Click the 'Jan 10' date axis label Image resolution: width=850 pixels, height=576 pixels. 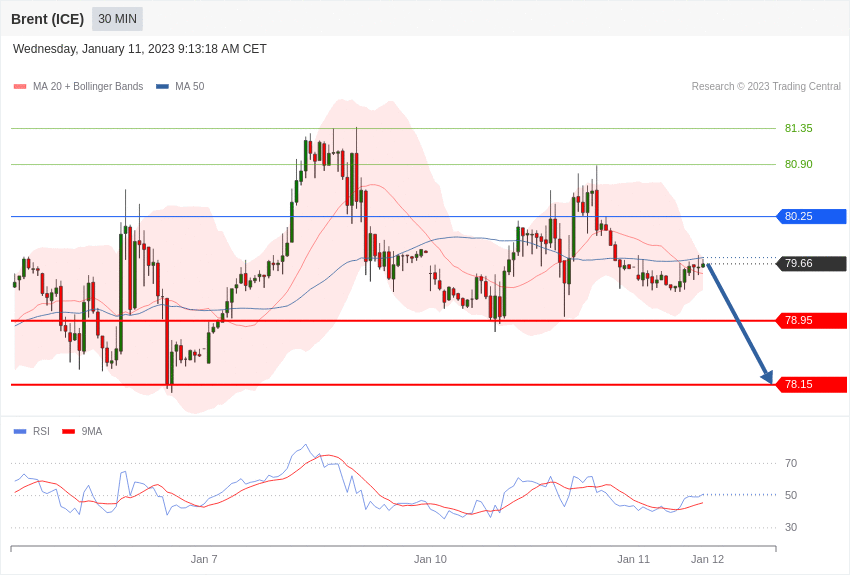pos(430,559)
